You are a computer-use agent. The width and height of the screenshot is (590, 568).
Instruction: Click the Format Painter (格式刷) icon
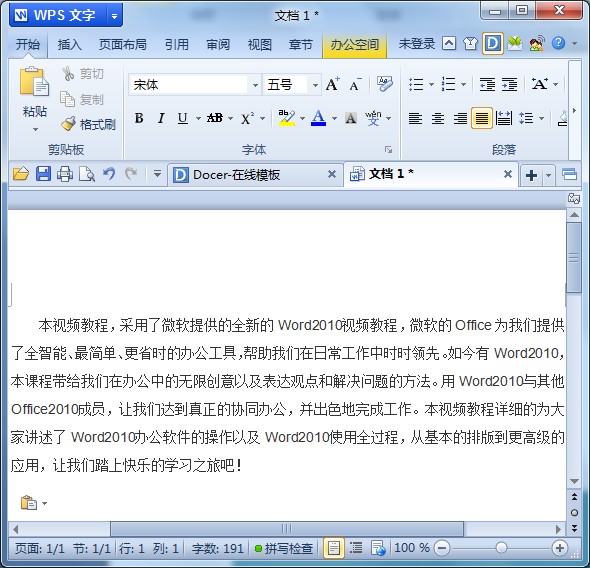[68, 123]
